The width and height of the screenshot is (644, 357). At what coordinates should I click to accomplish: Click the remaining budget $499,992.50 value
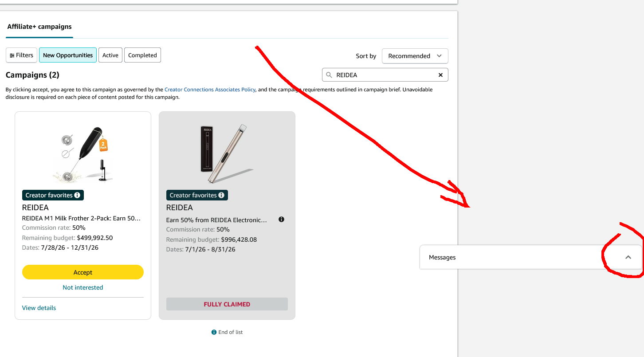point(95,238)
